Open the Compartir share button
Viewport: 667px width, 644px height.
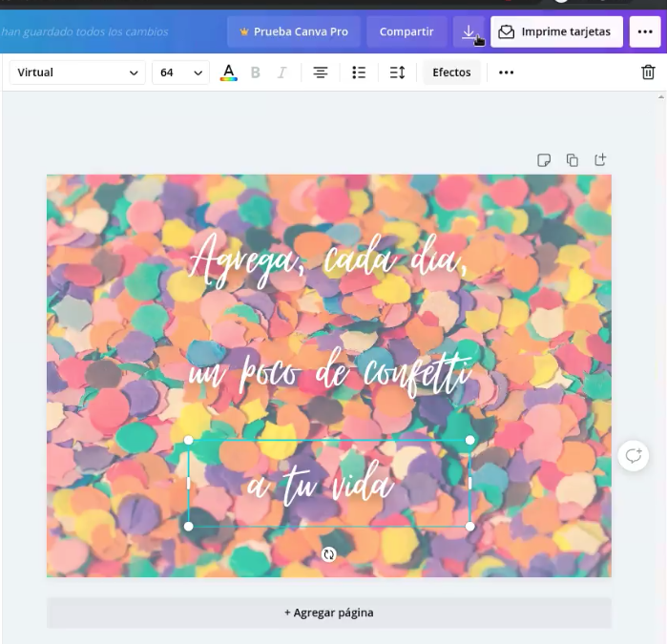[406, 31]
